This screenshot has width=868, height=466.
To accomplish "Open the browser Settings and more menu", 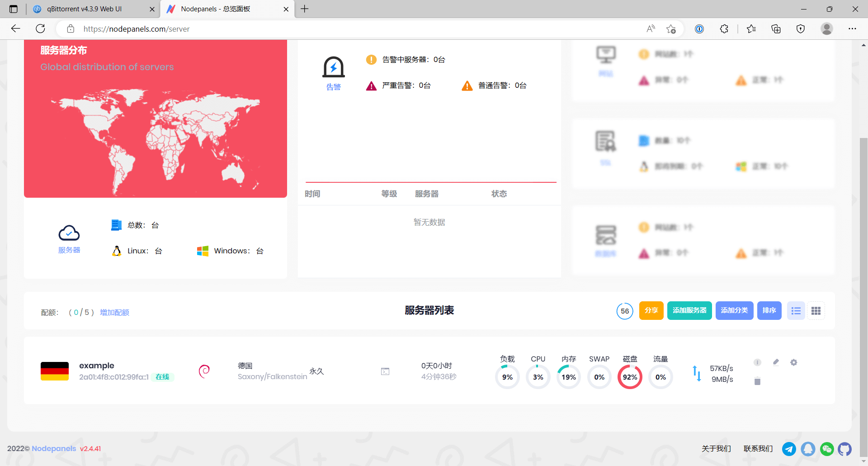I will coord(852,29).
